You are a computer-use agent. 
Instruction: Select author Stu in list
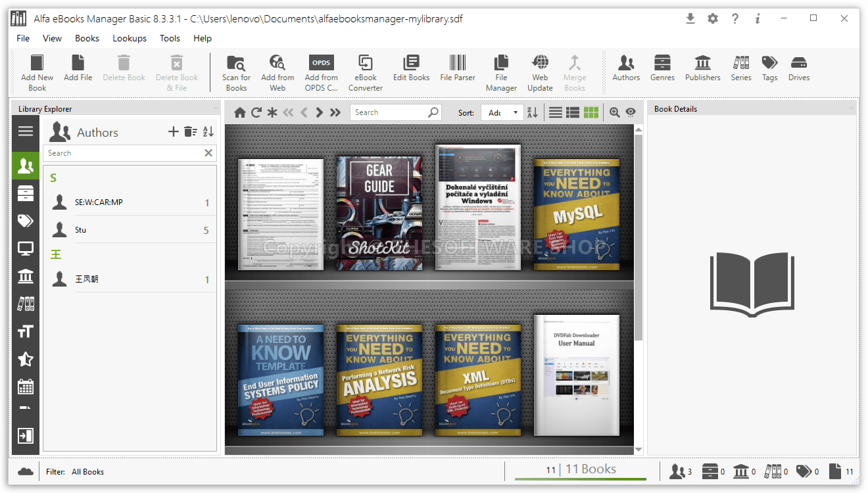pos(131,230)
